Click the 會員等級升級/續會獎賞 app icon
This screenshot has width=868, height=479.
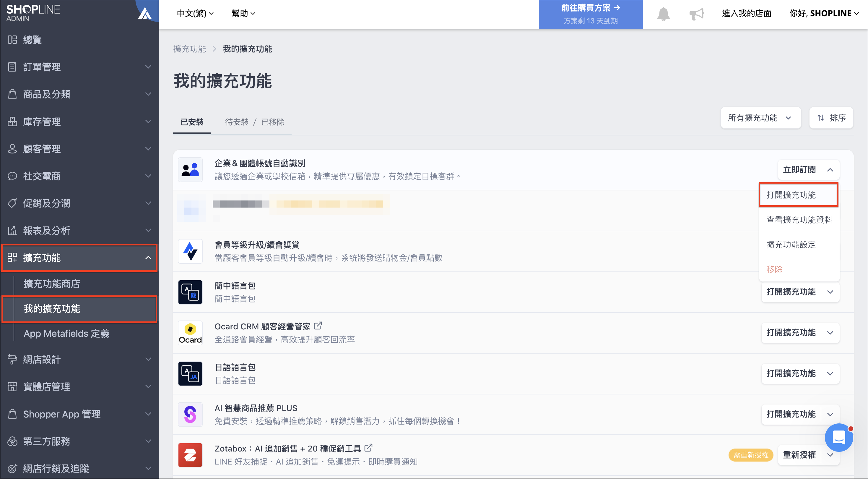pyautogui.click(x=190, y=251)
